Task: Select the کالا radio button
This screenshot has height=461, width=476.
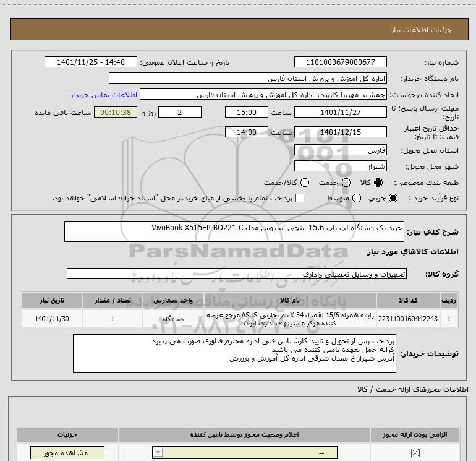Action: (378, 183)
